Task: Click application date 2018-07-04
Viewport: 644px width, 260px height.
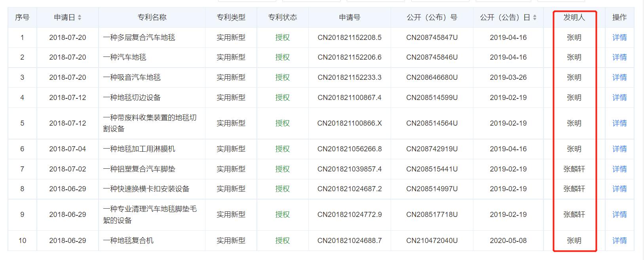Action: [x=68, y=149]
